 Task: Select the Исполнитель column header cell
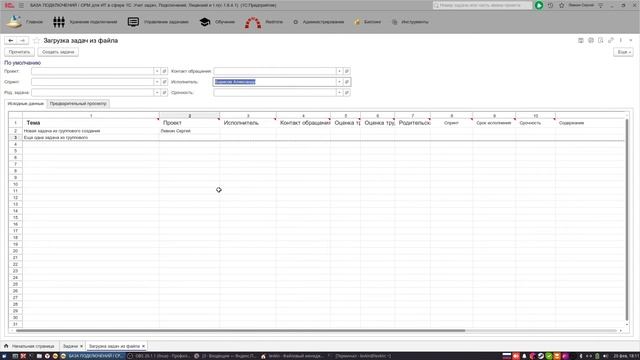click(x=248, y=123)
